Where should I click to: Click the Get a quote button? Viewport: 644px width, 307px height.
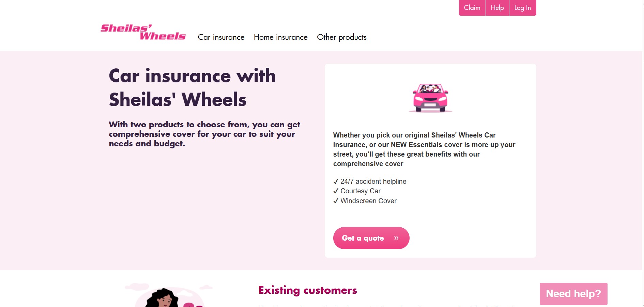tap(371, 238)
